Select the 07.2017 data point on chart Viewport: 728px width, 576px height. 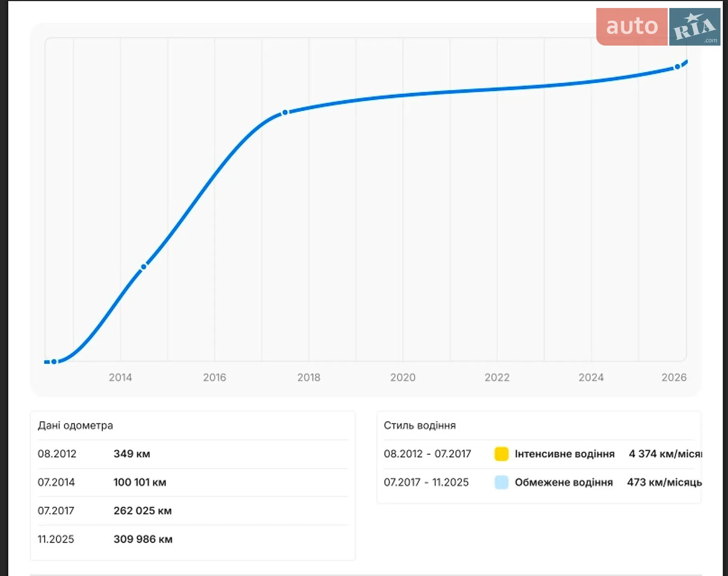285,113
